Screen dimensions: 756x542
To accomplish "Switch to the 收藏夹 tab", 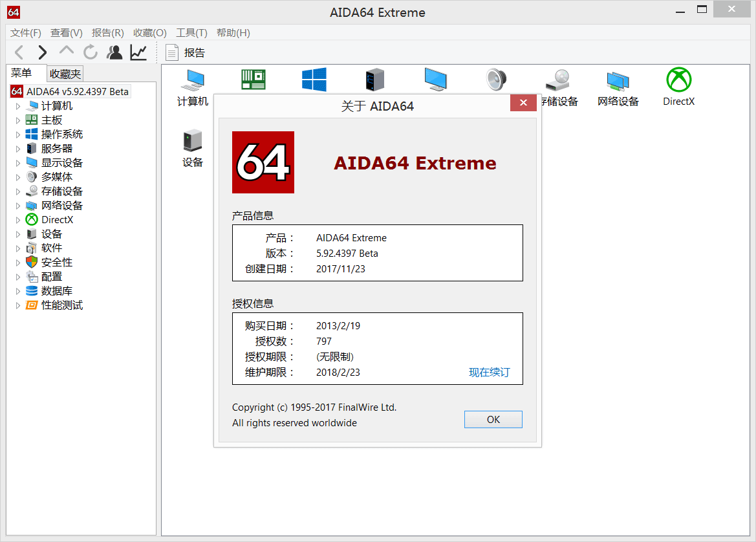I will tap(65, 74).
